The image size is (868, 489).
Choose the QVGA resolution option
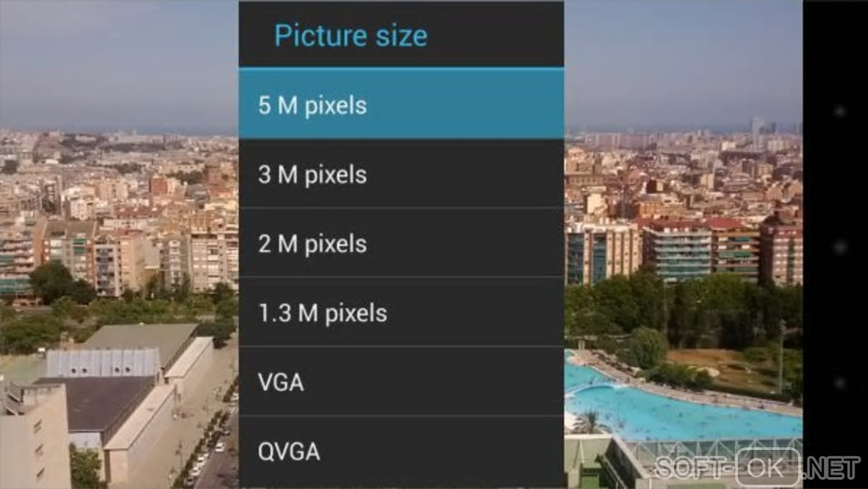click(x=402, y=452)
